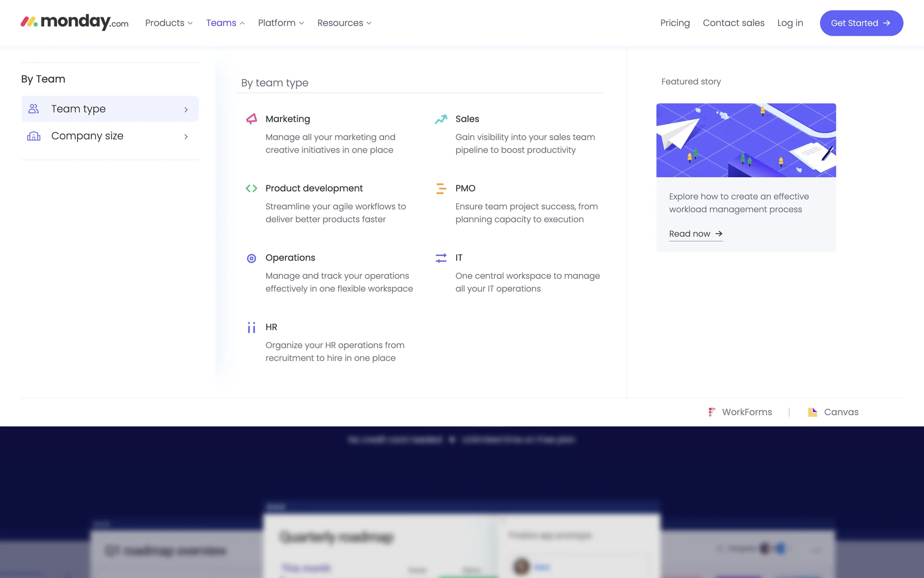
Task: Expand the Products dropdown menu
Action: [169, 23]
